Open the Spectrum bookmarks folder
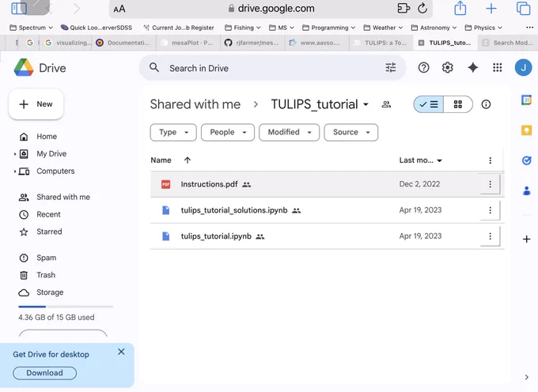538x392 pixels. coord(31,28)
